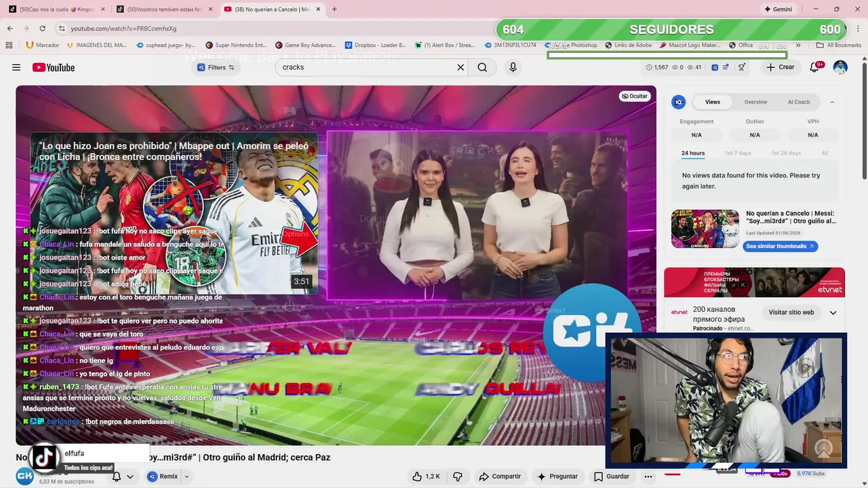Open the Mascot Logo Maker bookmark
The width and height of the screenshot is (868, 488).
coord(690,45)
